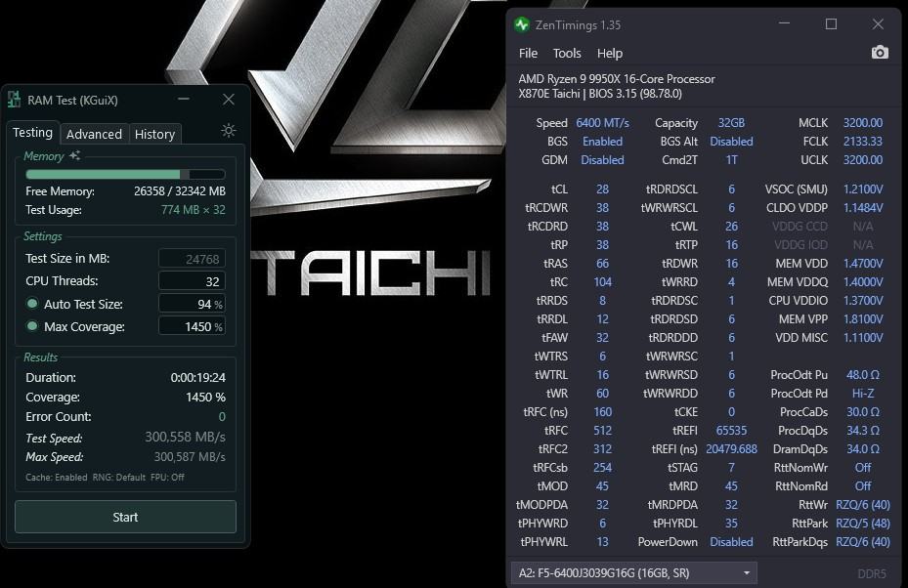
Task: Switch to the History tab
Action: point(154,134)
